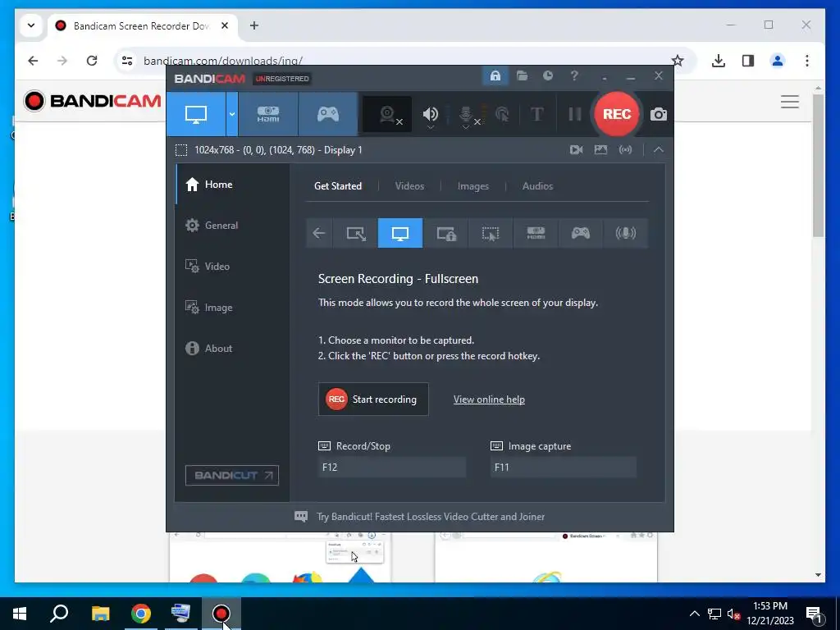Toggle the speaker sound icon
The image size is (840, 630).
(x=430, y=114)
